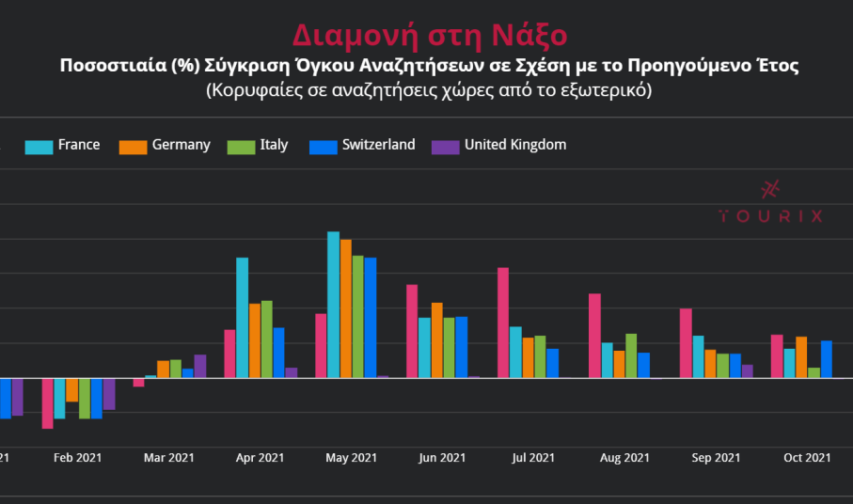Select the Switzerland legend text label
The width and height of the screenshot is (853, 504).
[378, 145]
